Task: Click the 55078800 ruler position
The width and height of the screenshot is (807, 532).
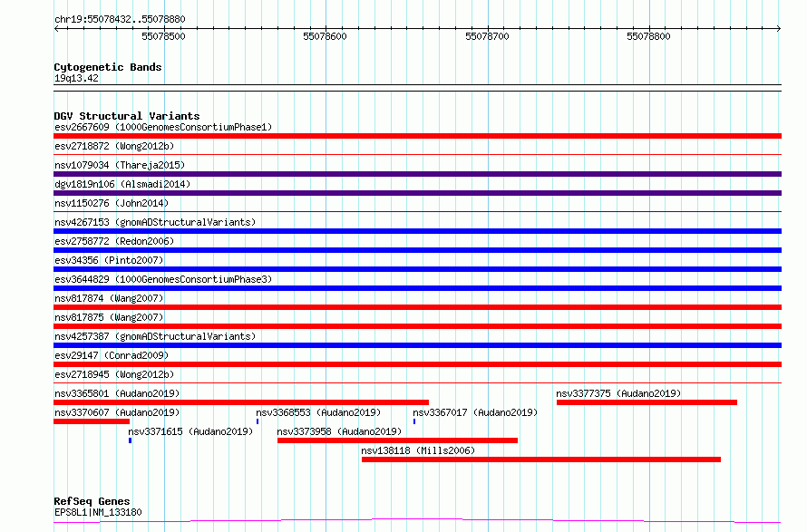Action: coord(648,36)
